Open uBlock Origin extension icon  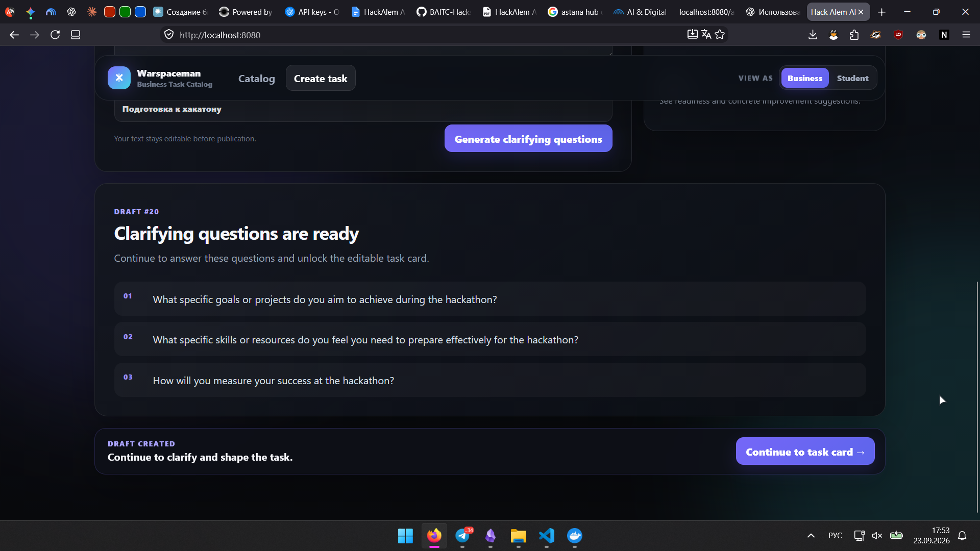click(898, 35)
